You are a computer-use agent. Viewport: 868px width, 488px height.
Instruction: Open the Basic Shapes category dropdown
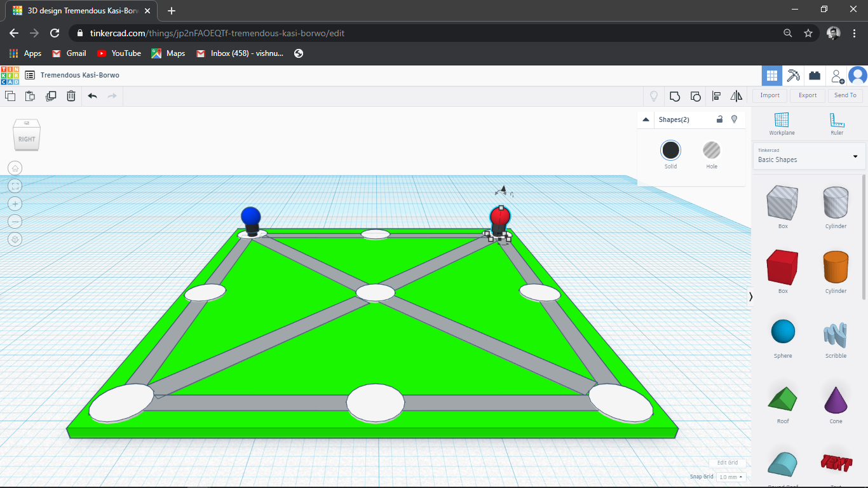coord(808,156)
